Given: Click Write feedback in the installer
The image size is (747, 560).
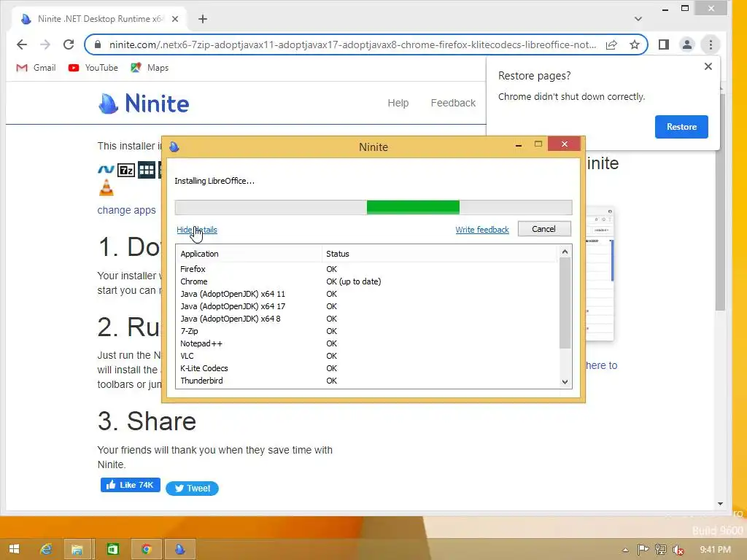Looking at the screenshot, I should [x=482, y=230].
